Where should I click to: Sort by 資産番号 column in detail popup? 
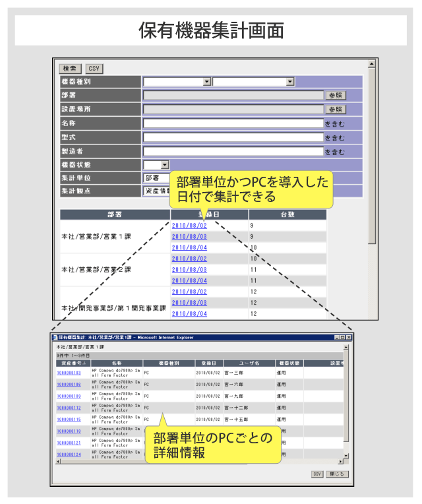[x=74, y=363]
